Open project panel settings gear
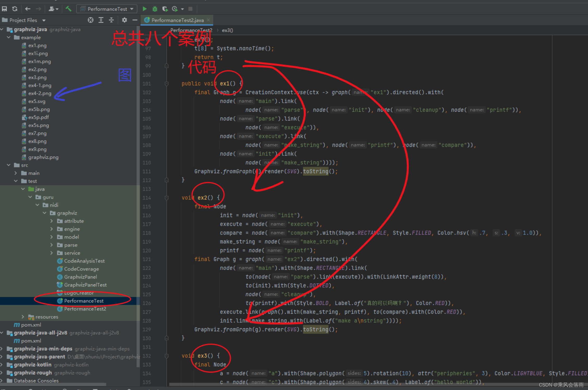588x390 pixels. pyautogui.click(x=124, y=20)
